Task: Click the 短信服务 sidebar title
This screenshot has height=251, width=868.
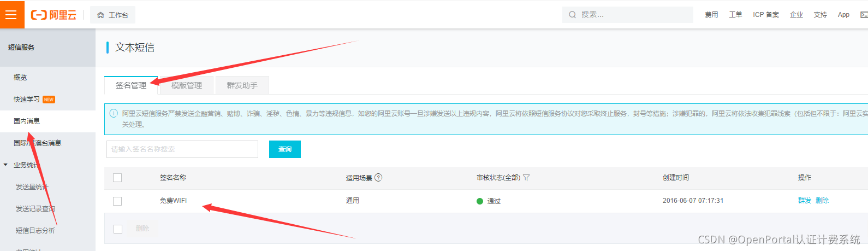Action: 21,48
